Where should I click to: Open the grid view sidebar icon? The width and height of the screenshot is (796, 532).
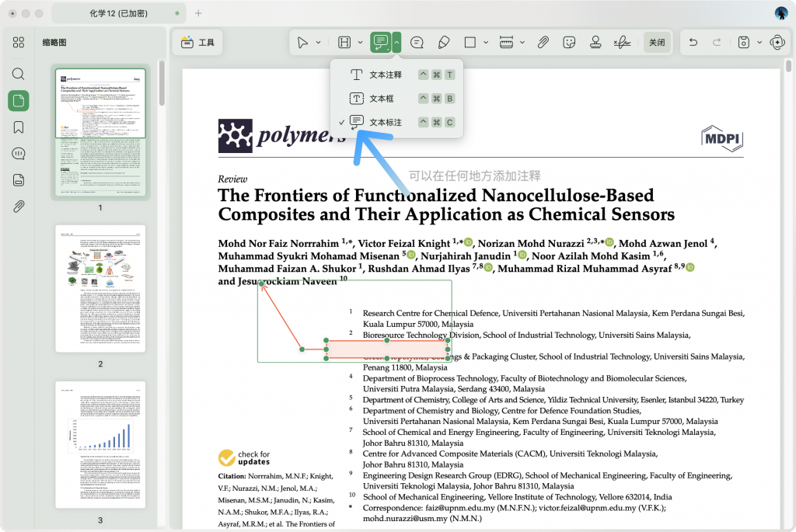coord(19,43)
